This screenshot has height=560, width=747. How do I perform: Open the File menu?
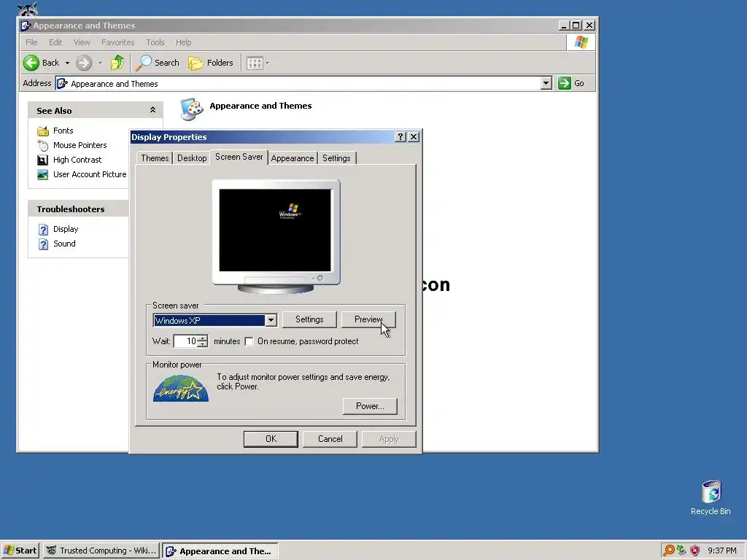coord(31,42)
